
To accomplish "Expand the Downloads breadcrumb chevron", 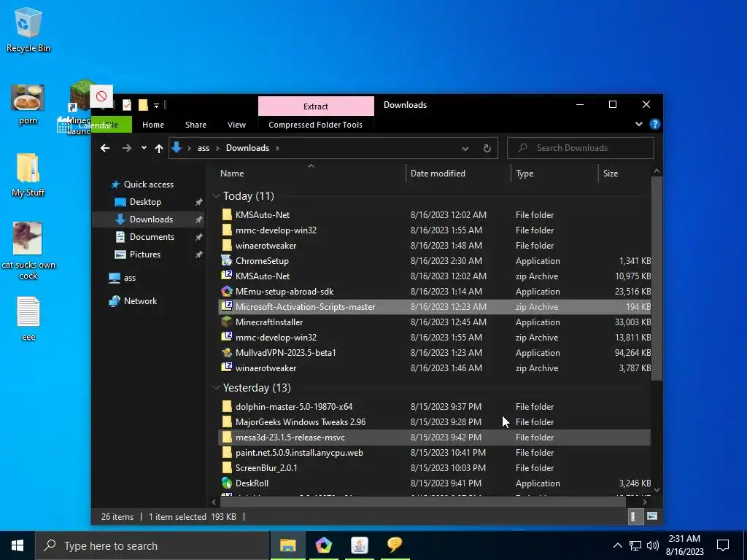I will click(277, 148).
